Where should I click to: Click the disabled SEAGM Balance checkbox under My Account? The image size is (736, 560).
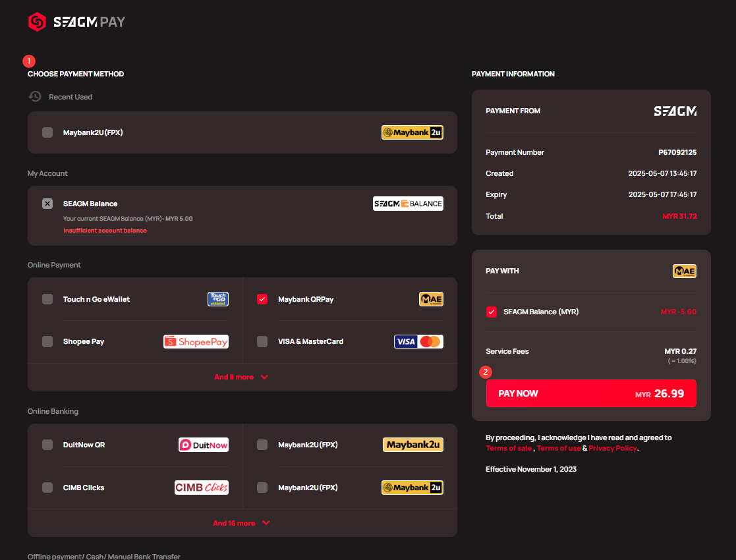pos(47,204)
